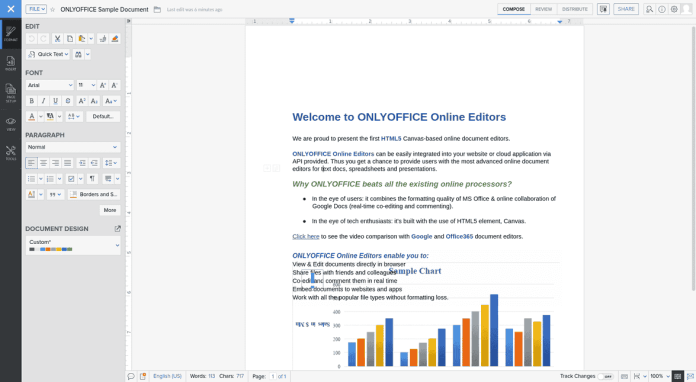
Task: Open the File menu
Action: (36, 9)
